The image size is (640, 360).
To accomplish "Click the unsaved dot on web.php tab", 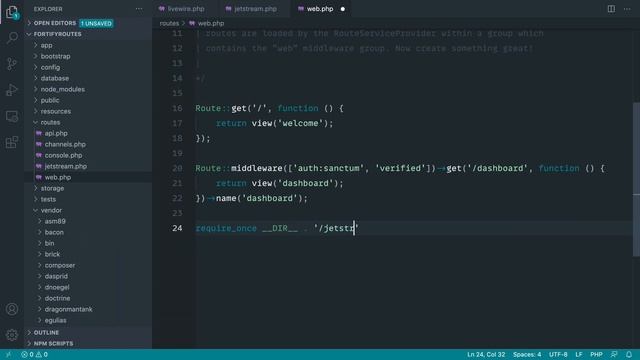I will 342,9.
